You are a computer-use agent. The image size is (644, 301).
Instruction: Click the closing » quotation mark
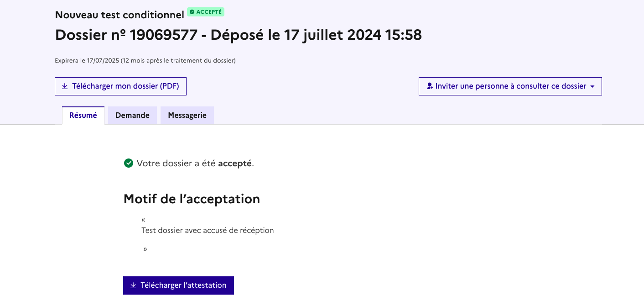[x=145, y=249]
